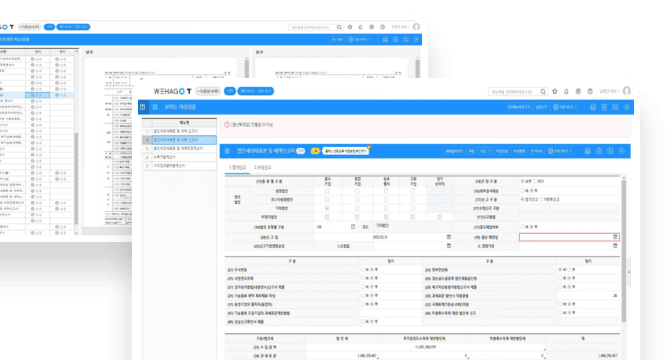Viewport: 672px width, 360px height.
Task: Click the help question icon in the front window header
Action: pos(590,91)
